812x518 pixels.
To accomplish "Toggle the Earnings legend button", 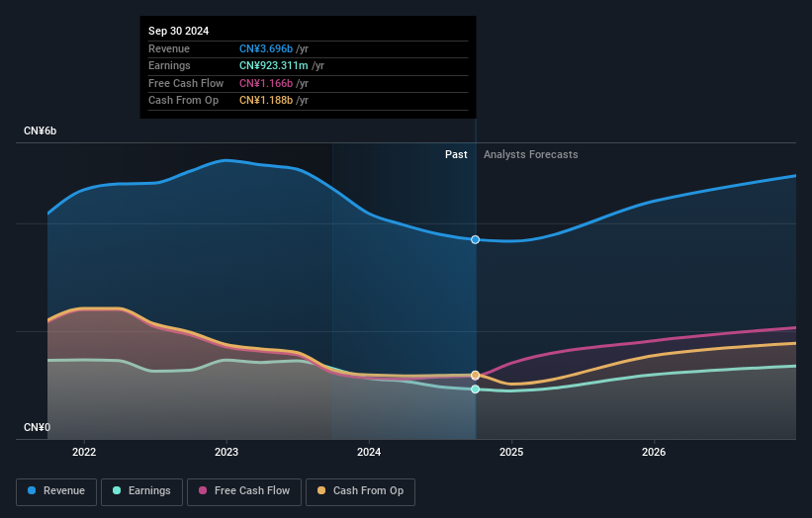I will pos(141,491).
